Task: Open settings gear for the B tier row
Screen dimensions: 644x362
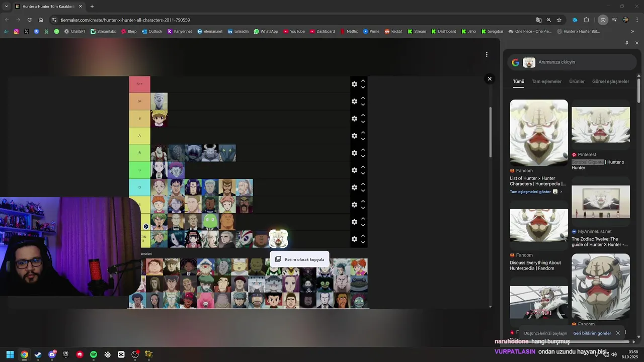Action: click(x=354, y=153)
